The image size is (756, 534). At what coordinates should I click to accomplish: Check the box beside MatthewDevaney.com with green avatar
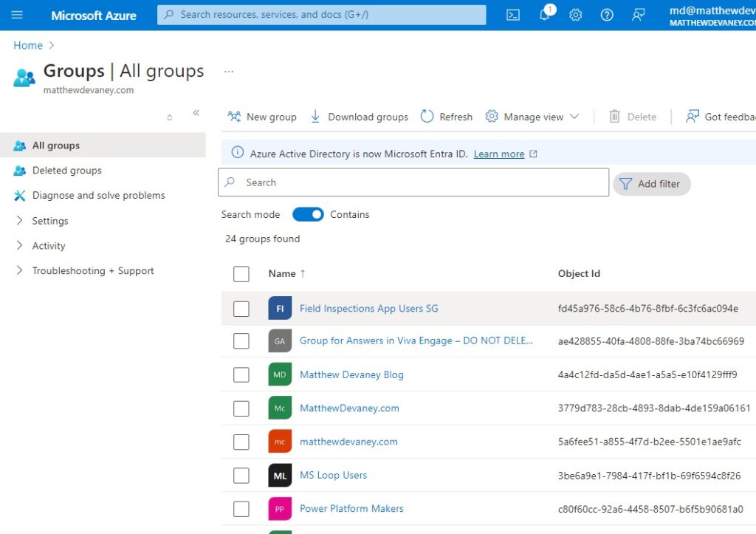(241, 408)
